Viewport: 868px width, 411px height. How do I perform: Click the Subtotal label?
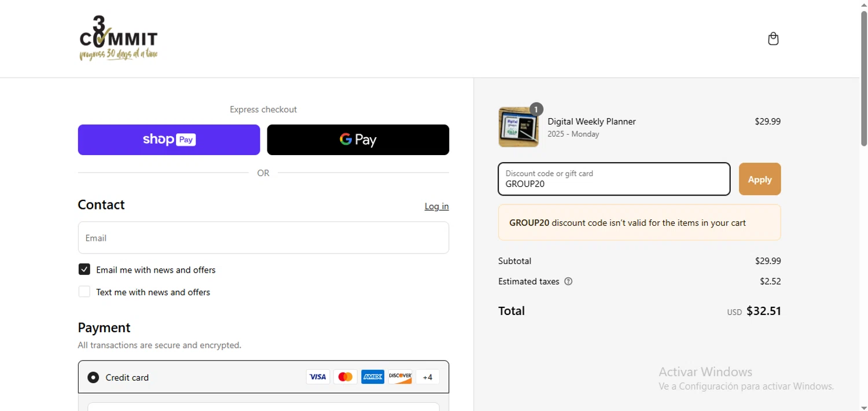point(514,261)
